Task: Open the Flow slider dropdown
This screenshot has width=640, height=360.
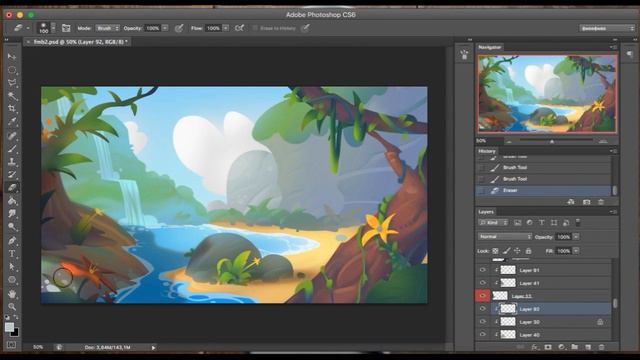Action: click(x=225, y=28)
